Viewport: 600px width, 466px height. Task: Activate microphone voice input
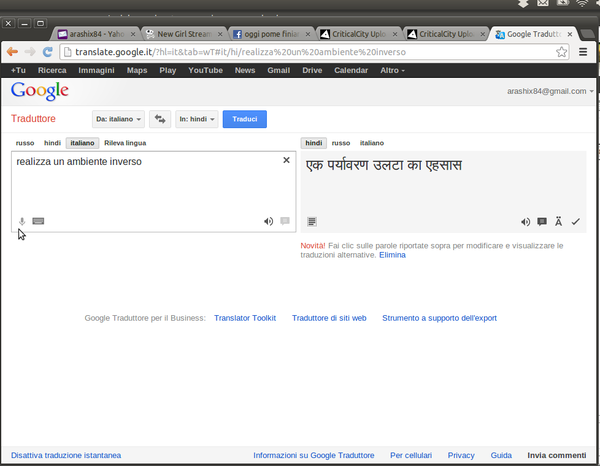pos(22,221)
